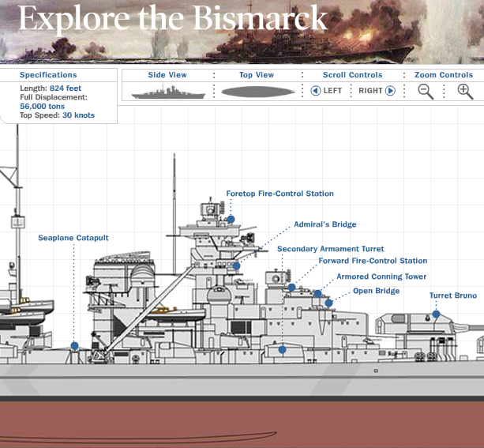Click the 824 feet length value
Viewport: 484px width, 448px height.
[x=66, y=88]
